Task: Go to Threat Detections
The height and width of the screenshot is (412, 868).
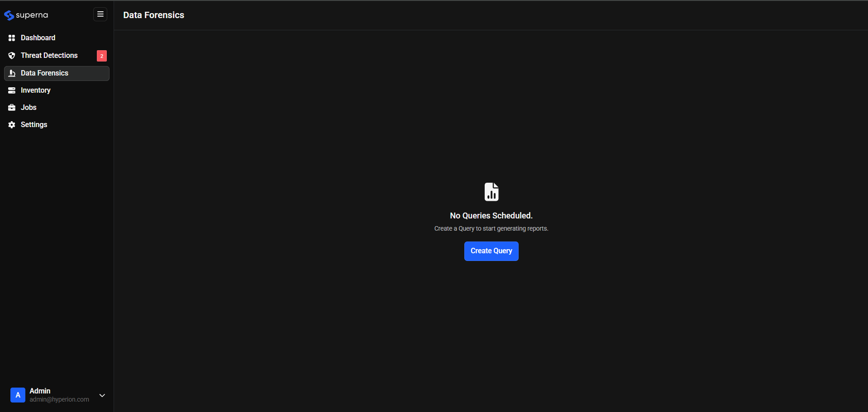Action: point(57,56)
